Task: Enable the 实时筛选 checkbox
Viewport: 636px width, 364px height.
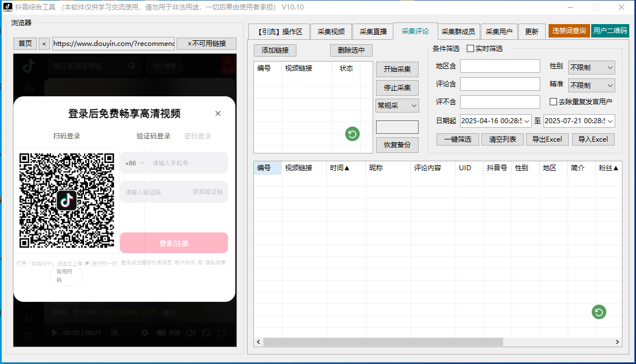Action: [x=470, y=48]
